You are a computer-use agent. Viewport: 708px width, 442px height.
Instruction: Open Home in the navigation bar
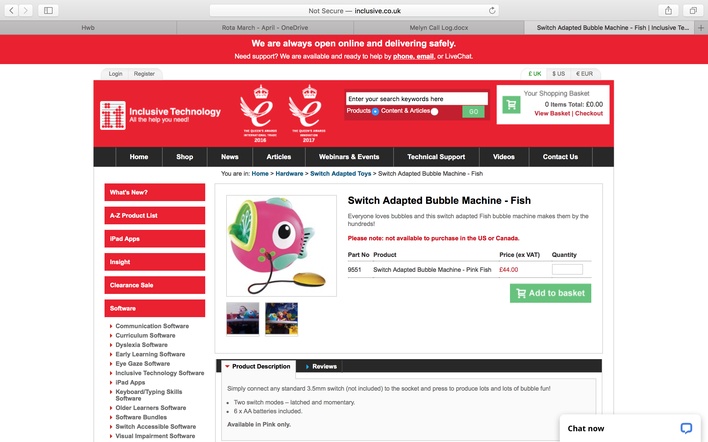(x=139, y=157)
